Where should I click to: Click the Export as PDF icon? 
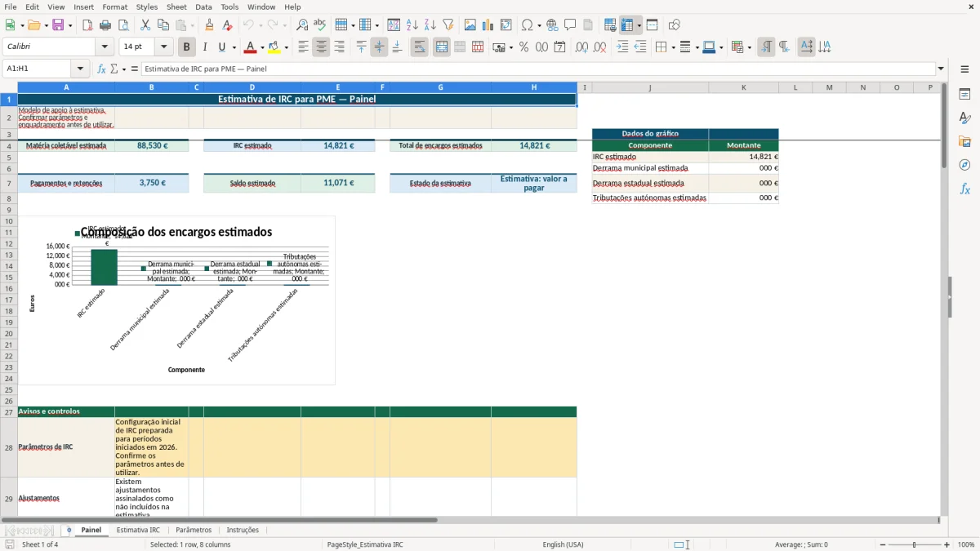click(x=87, y=25)
